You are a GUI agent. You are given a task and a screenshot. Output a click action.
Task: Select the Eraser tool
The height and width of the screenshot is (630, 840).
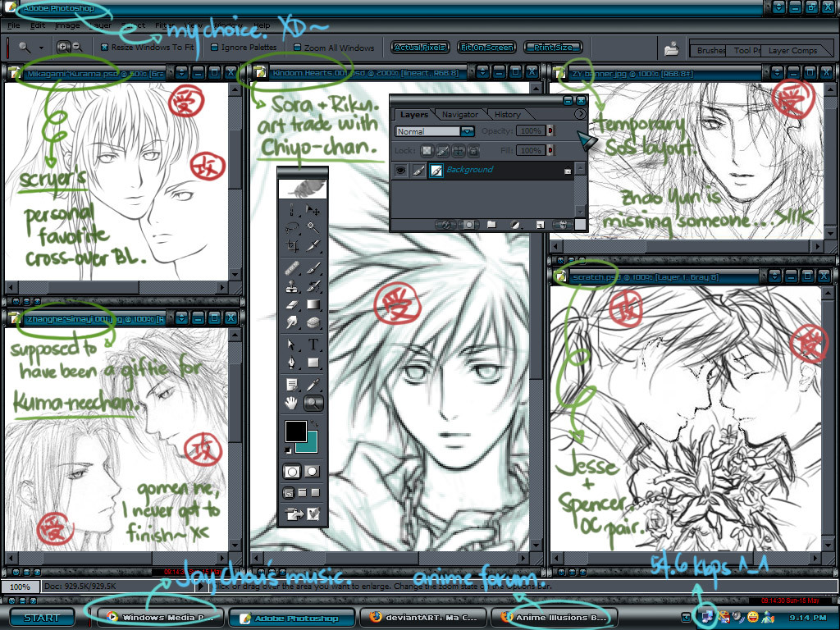pyautogui.click(x=291, y=305)
